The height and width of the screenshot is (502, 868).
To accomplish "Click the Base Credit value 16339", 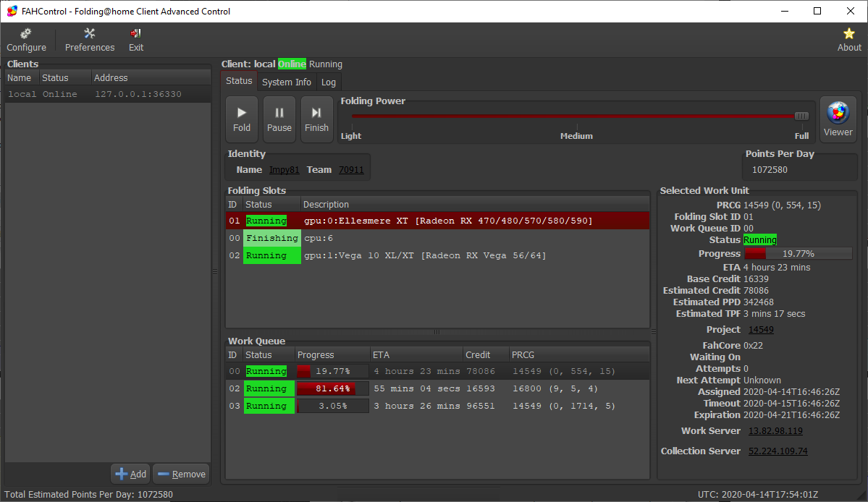I will (756, 279).
